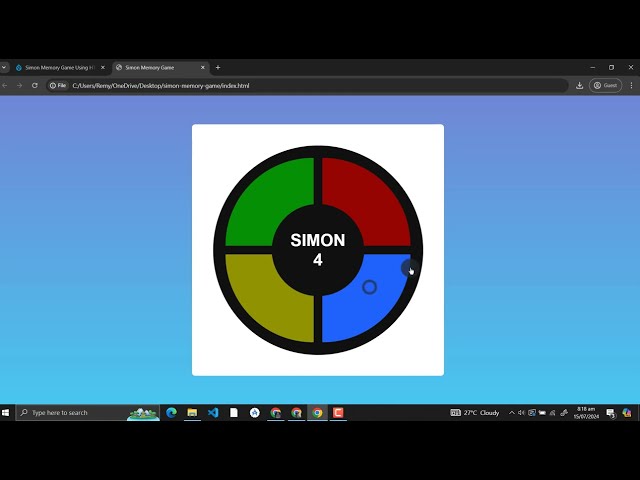Open the volume control in tray
The height and width of the screenshot is (480, 640).
click(x=521, y=413)
